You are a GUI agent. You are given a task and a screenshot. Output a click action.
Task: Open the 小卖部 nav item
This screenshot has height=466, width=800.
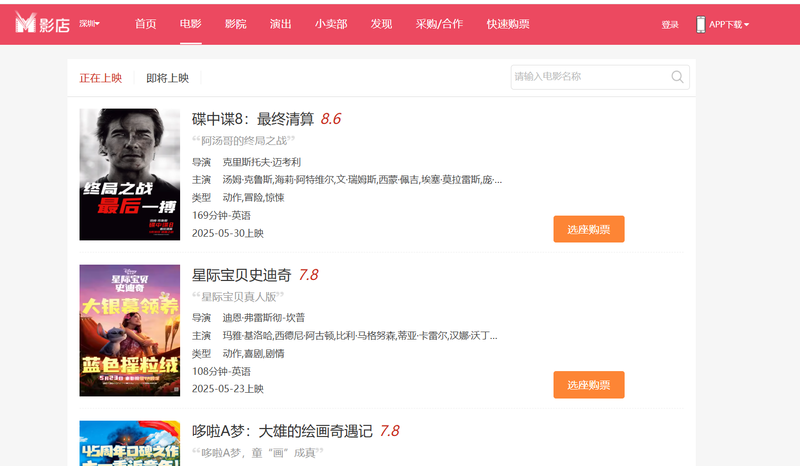331,24
